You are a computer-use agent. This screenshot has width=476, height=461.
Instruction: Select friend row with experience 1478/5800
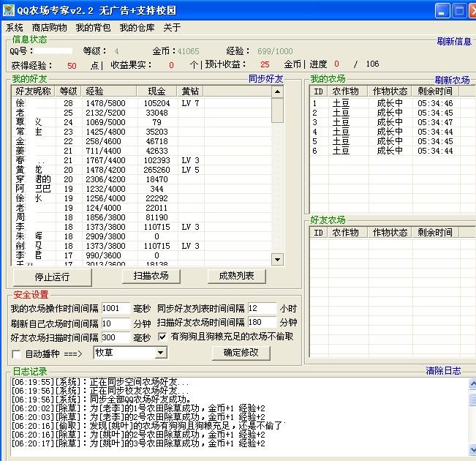pos(141,103)
